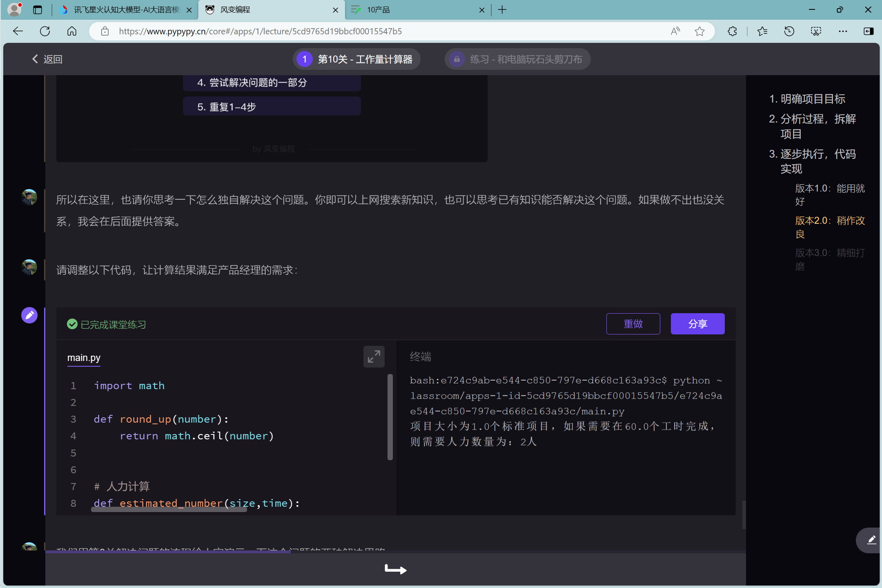Jump to 2. 分析过程，拆解项目 outline item
This screenshot has width=882, height=588.
813,127
